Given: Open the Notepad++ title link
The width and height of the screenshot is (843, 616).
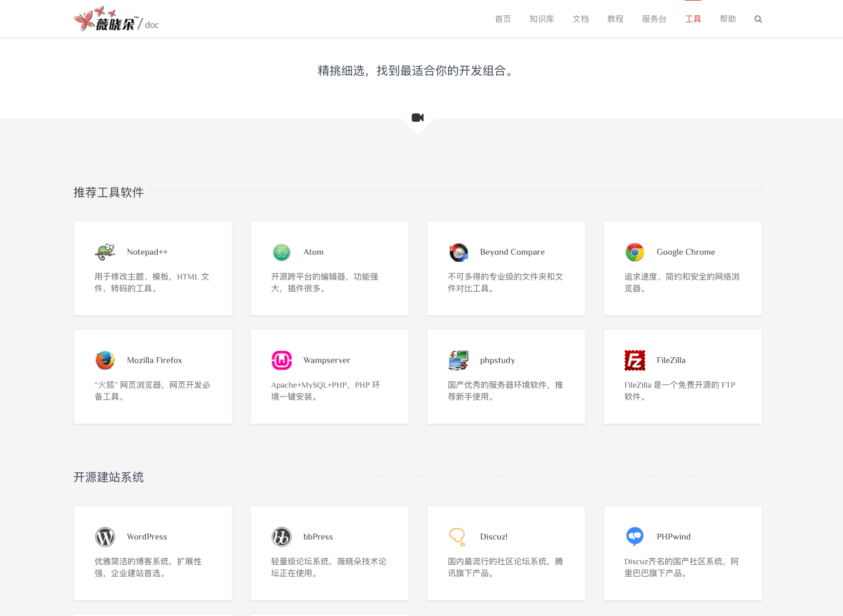Looking at the screenshot, I should [x=147, y=252].
